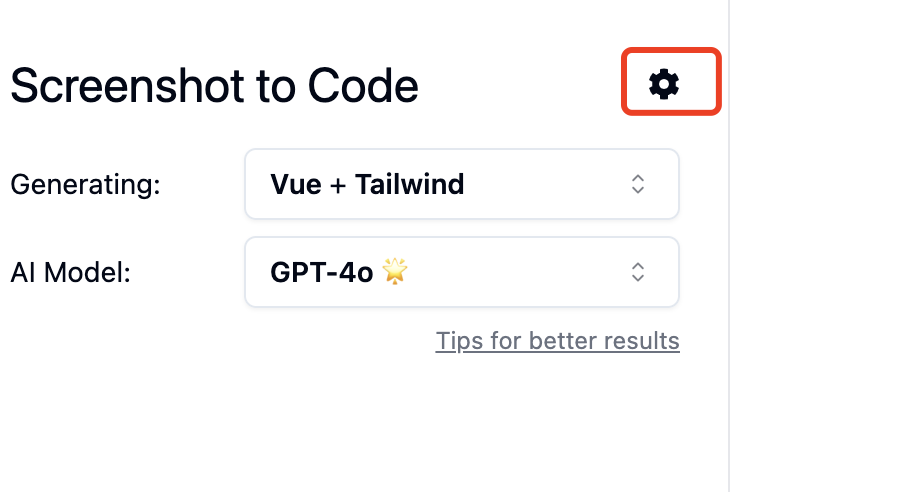Click the word results in the tips link
The height and width of the screenshot is (492, 904).
pyautogui.click(x=641, y=341)
